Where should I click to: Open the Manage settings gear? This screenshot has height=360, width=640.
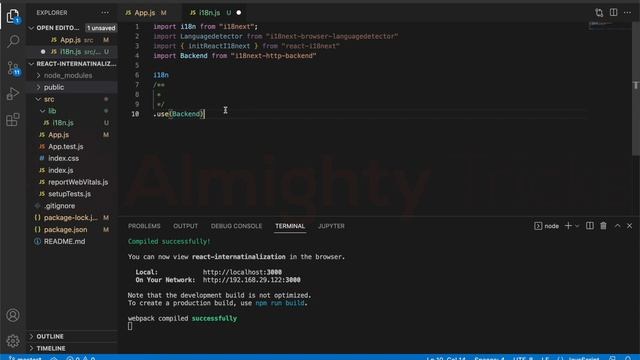(x=13, y=340)
